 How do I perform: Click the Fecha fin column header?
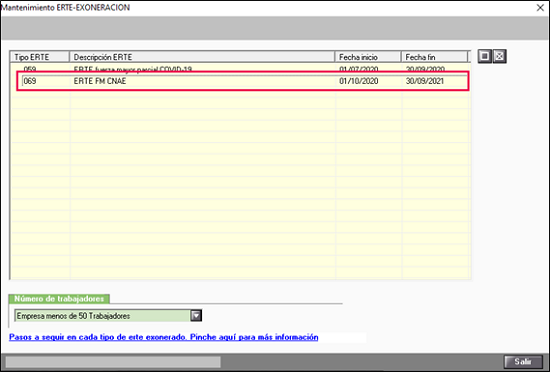point(435,57)
